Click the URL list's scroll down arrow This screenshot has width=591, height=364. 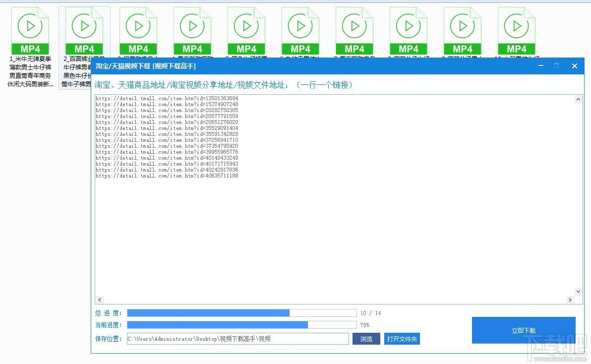tap(578, 291)
